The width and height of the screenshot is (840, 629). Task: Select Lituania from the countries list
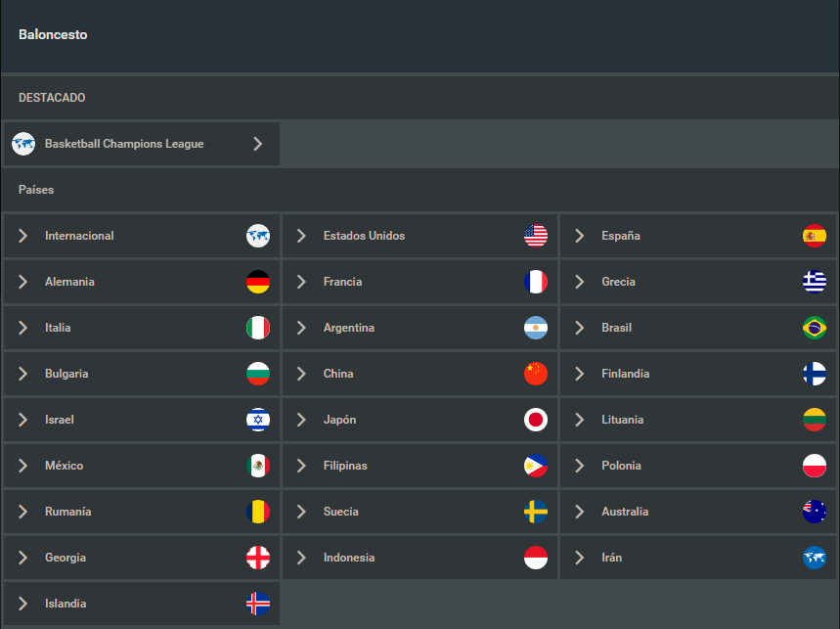tap(622, 420)
